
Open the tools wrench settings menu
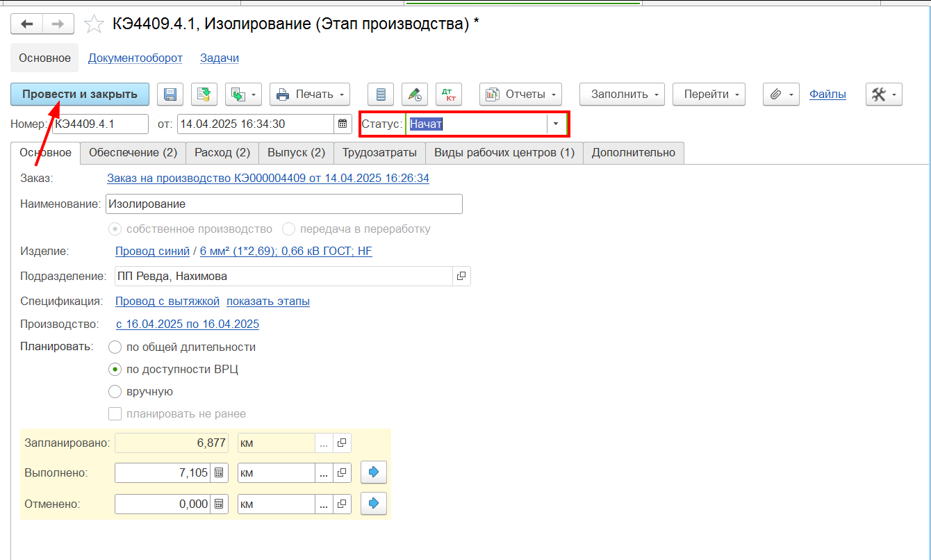pyautogui.click(x=884, y=94)
